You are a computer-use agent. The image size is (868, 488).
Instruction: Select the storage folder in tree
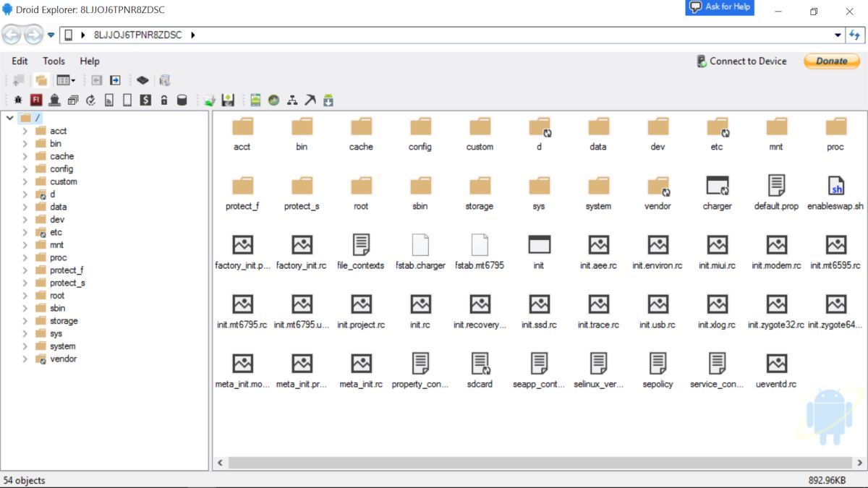coord(64,321)
